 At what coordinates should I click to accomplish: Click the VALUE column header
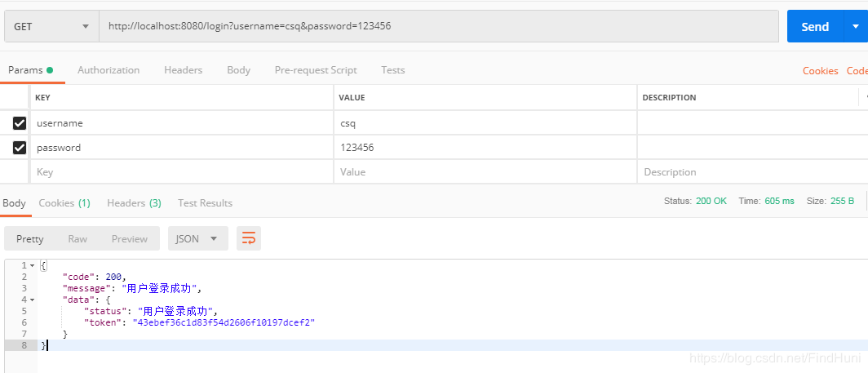352,98
